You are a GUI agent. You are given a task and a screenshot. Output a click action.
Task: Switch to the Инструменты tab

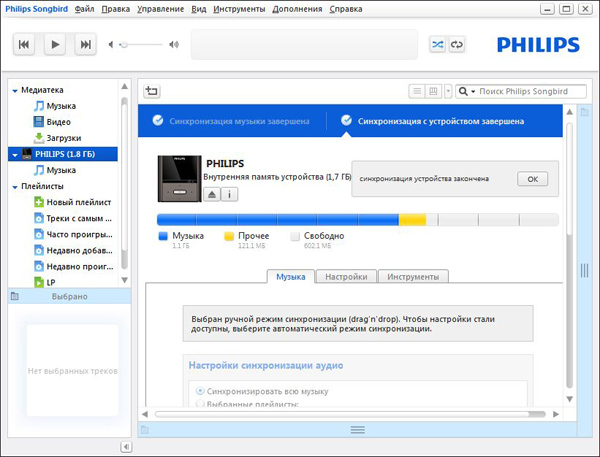pyautogui.click(x=413, y=276)
